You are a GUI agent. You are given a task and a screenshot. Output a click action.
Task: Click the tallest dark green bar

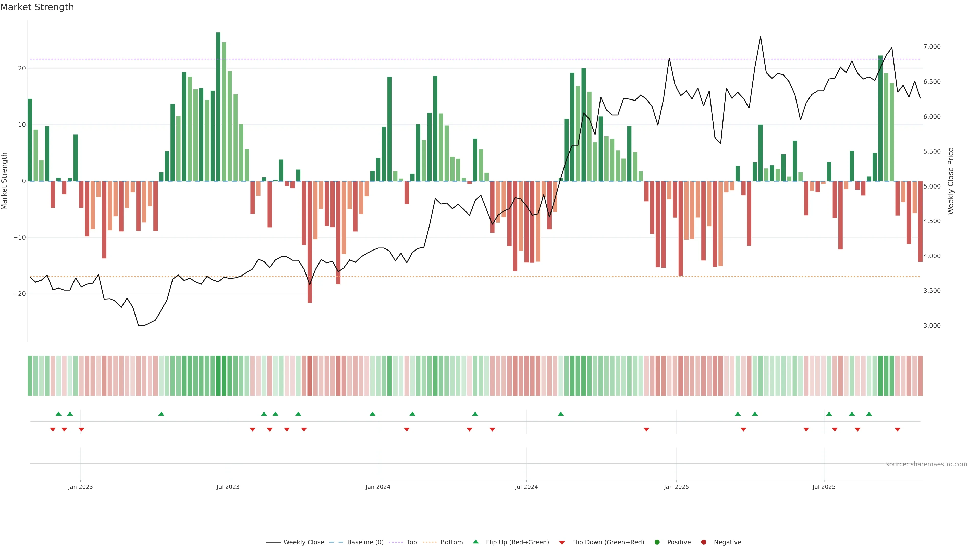point(218,106)
